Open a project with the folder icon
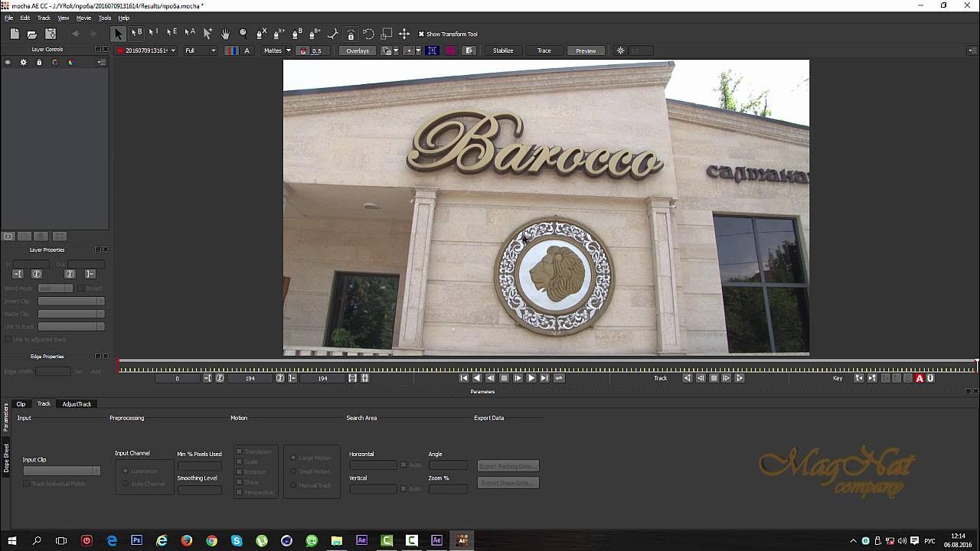980x551 pixels. [32, 34]
